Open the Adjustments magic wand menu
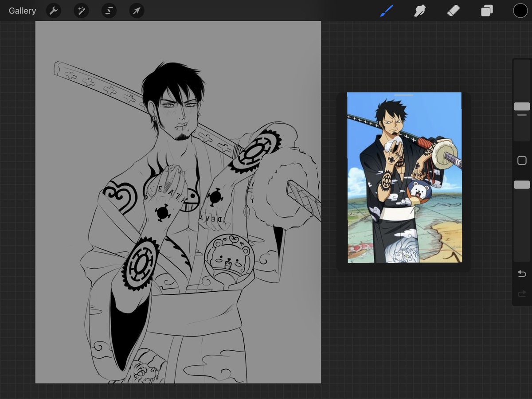This screenshot has width=532, height=399. tap(81, 11)
